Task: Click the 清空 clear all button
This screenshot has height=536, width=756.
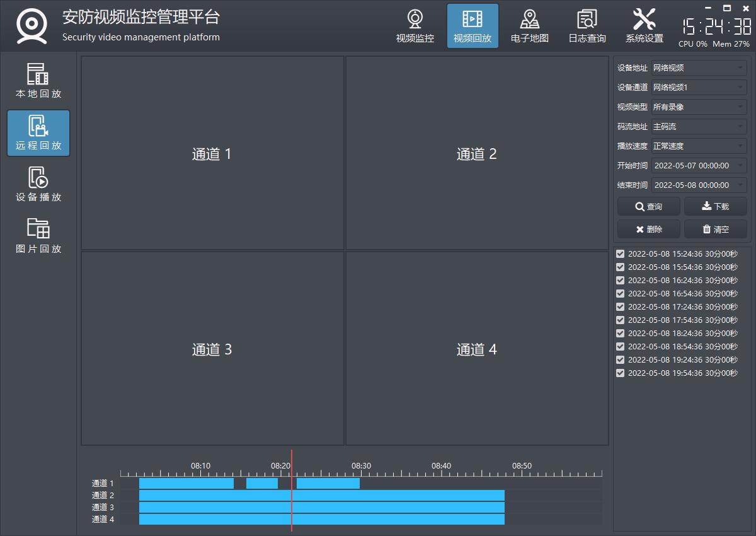Action: coord(715,230)
